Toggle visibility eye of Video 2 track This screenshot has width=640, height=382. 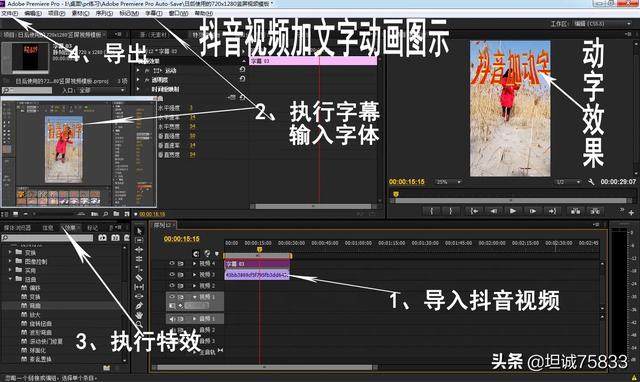pos(172,285)
